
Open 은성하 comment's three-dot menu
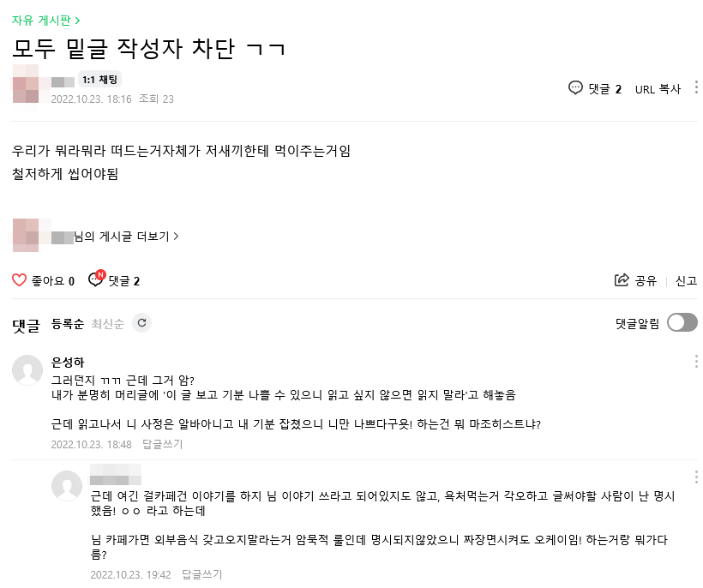click(695, 362)
